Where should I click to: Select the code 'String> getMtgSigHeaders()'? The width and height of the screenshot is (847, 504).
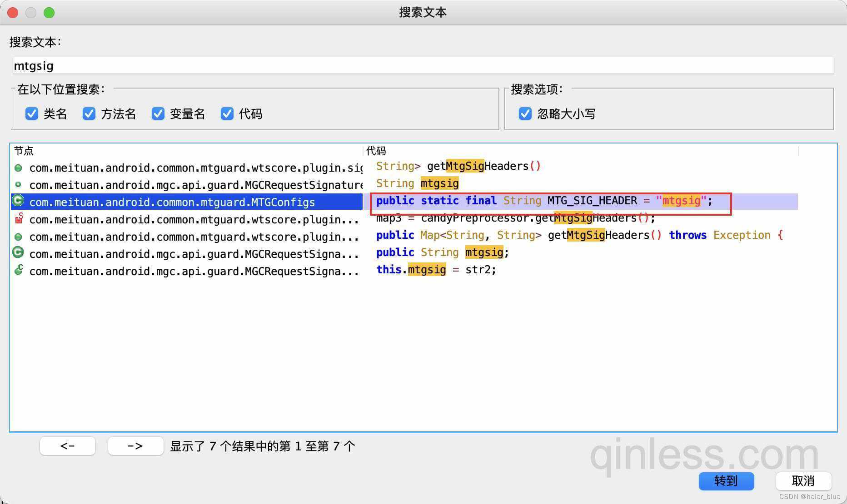[x=458, y=166]
